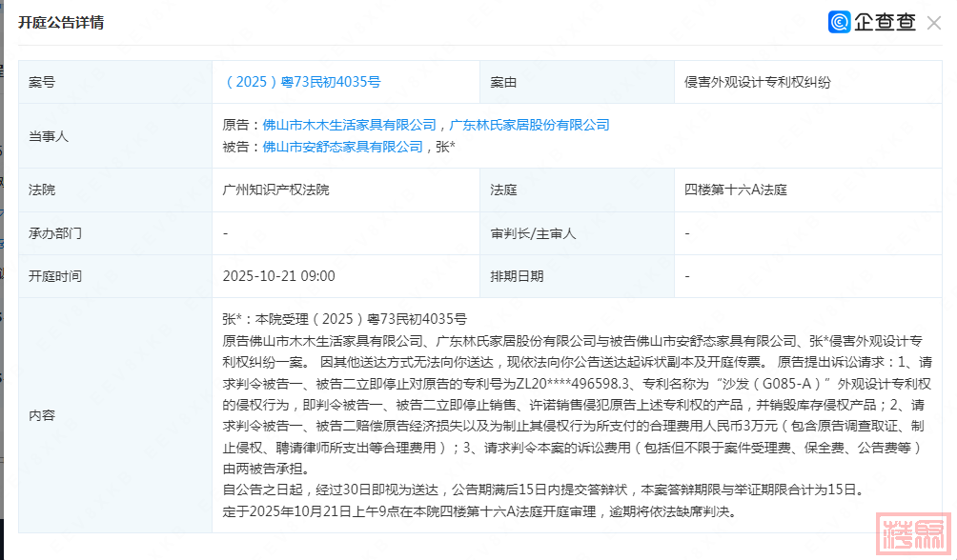
Task: Open plaintiff 佛山市木木生活家具有限公司 link
Action: click(x=349, y=125)
